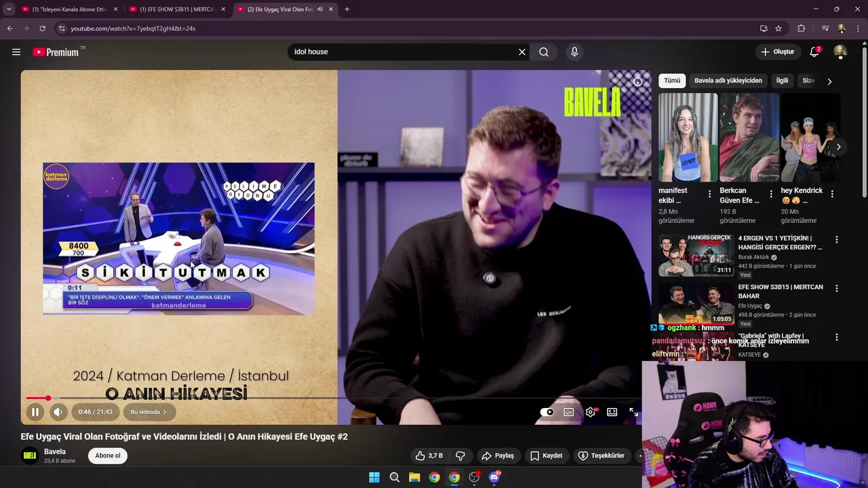868x488 pixels.
Task: Pause the video with the pause button
Action: pyautogui.click(x=35, y=412)
